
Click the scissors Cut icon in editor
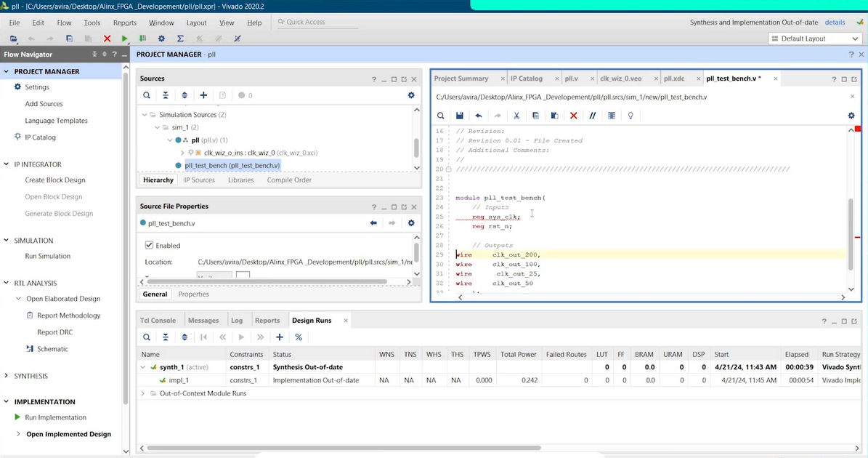pos(516,116)
